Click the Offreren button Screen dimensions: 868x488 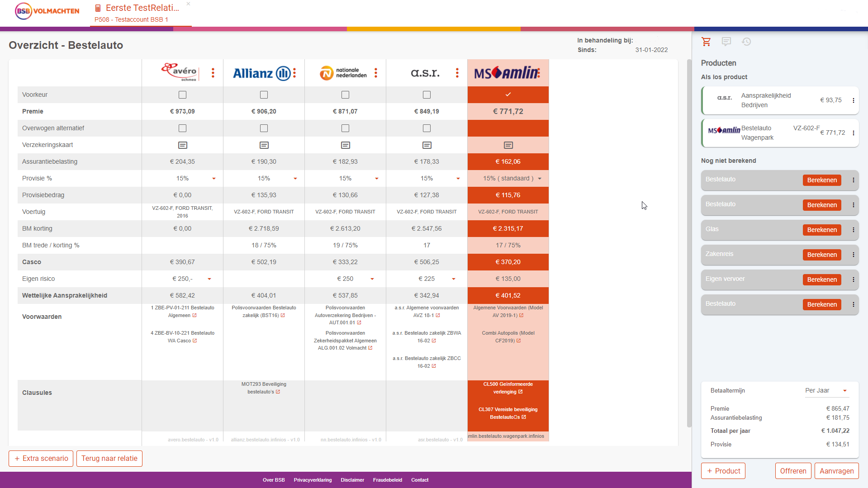[x=793, y=471]
